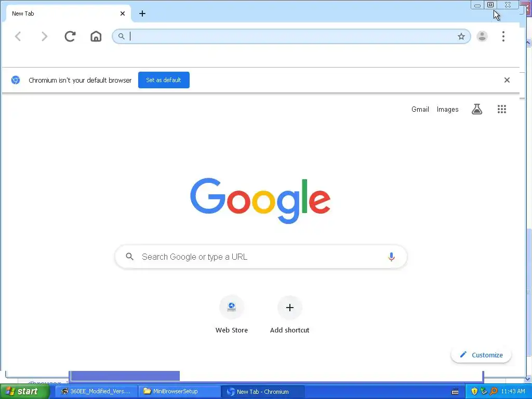Image resolution: width=532 pixels, height=399 pixels.
Task: Open the Gmail link
Action: (420, 109)
